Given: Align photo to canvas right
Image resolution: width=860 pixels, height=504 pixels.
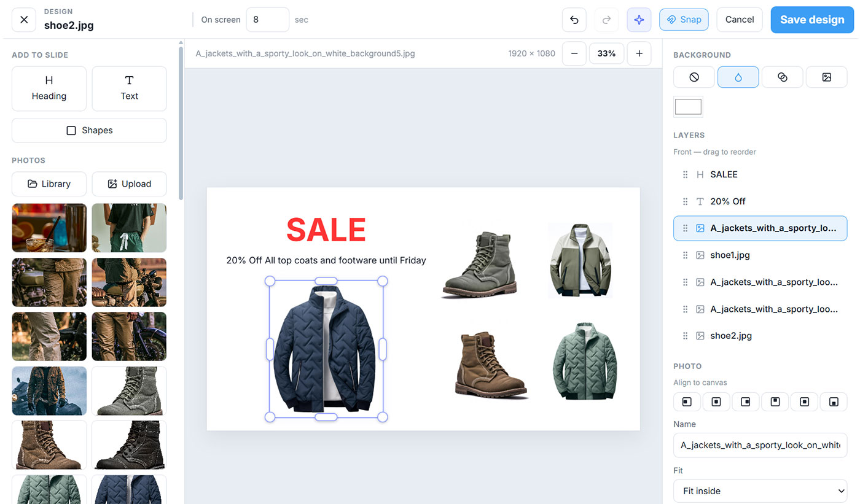Looking at the screenshot, I should [x=746, y=401].
